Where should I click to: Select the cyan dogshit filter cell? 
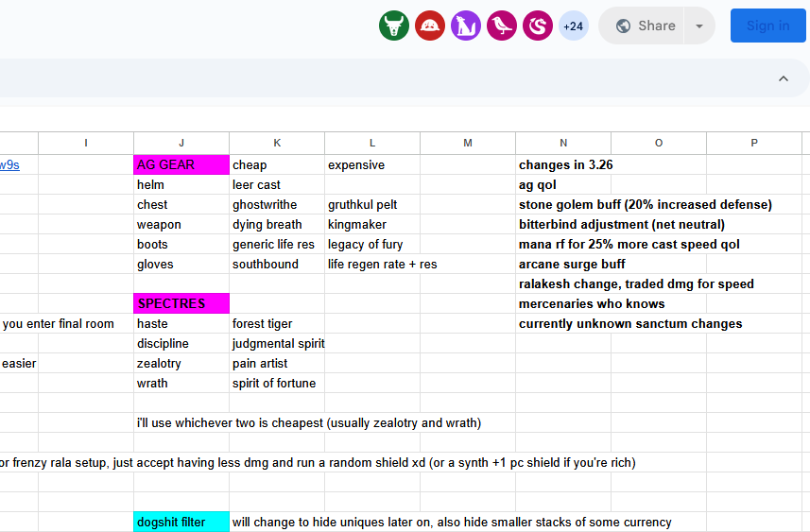pos(181,522)
